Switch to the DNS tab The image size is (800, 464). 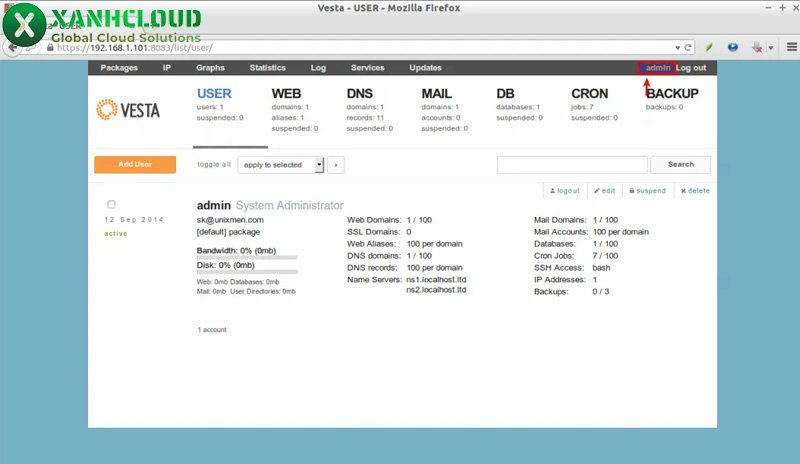tap(360, 94)
